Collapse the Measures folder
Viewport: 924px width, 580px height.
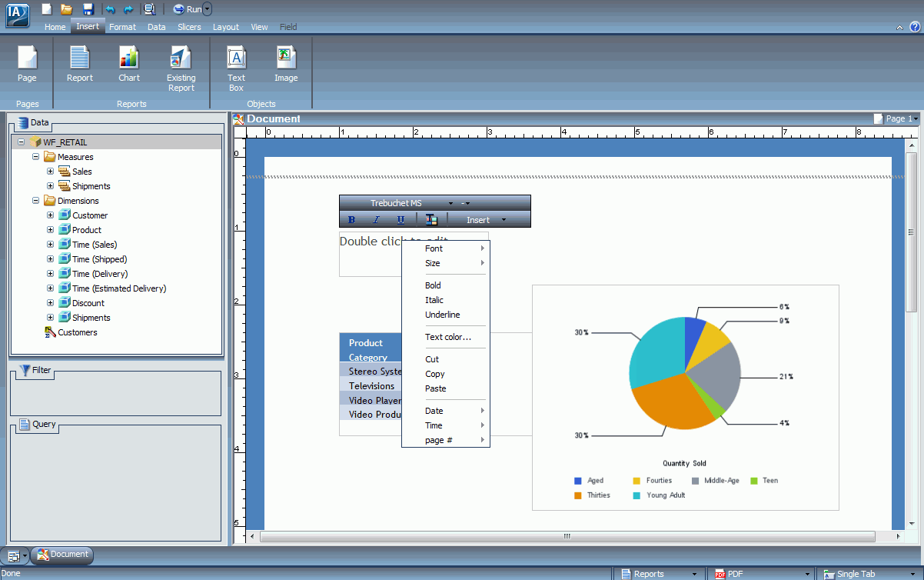pyautogui.click(x=36, y=157)
